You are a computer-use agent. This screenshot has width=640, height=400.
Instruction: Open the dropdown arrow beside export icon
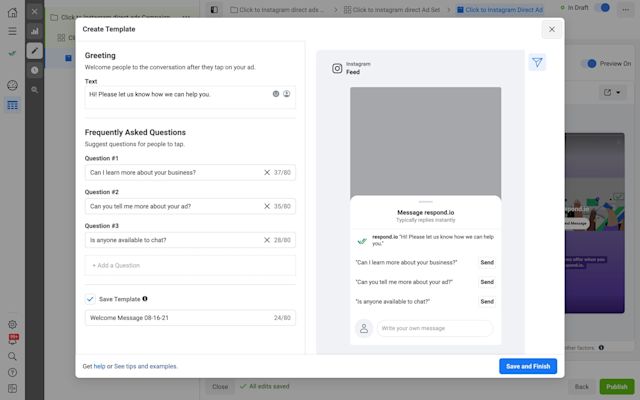click(x=618, y=92)
